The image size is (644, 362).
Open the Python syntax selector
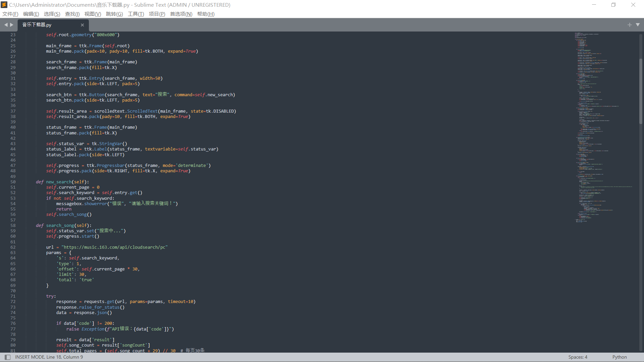619,357
